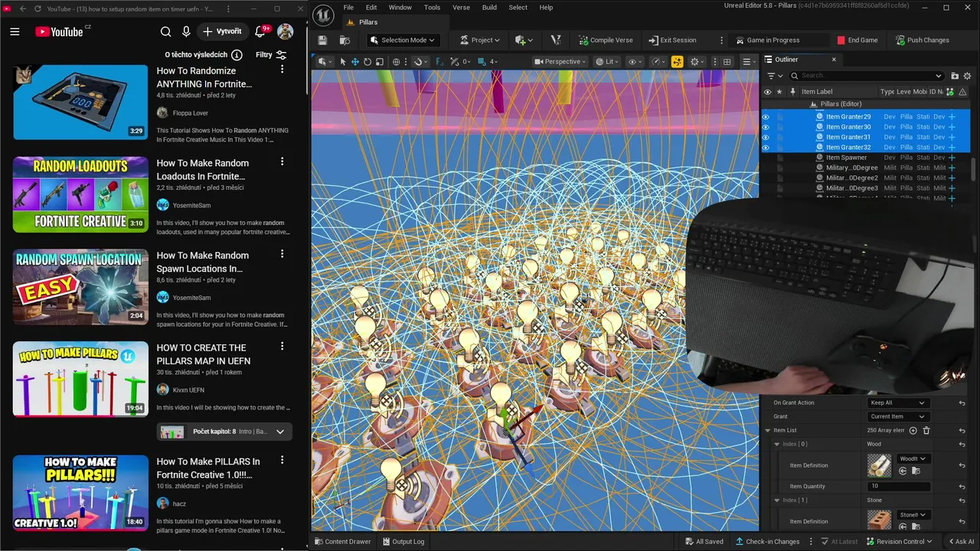980x551 pixels.
Task: Compile Verse code
Action: [x=606, y=40]
